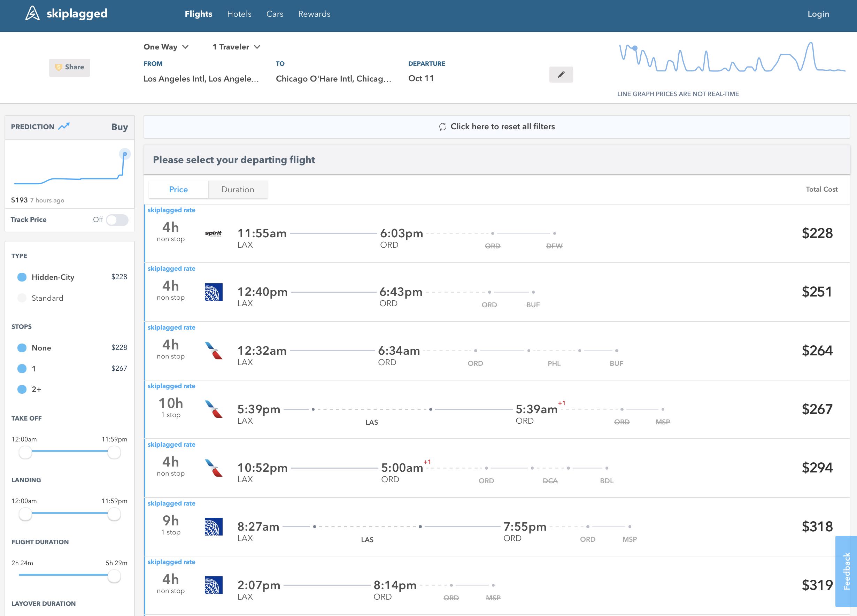Open the One Way trip type dropdown
This screenshot has width=857, height=616.
tap(166, 47)
